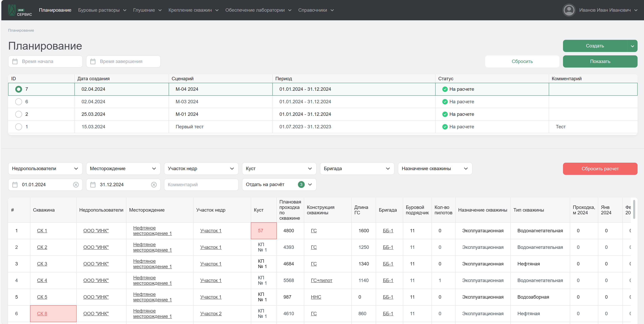
Task: Open the Глушение menu
Action: 147,10
